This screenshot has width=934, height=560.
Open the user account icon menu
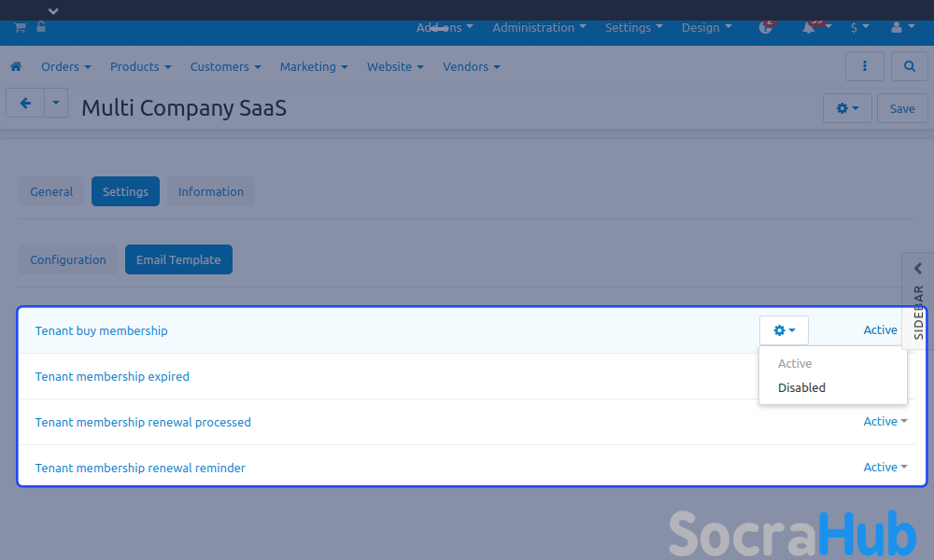coord(902,28)
